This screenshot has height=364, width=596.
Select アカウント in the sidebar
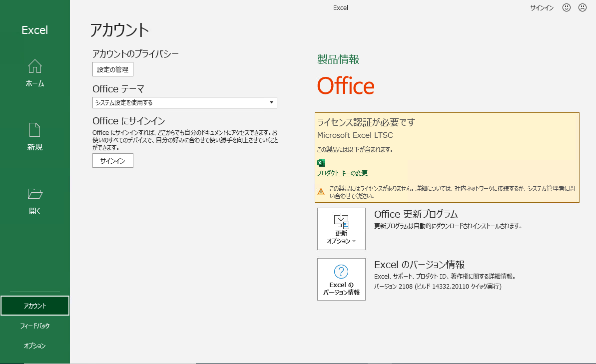pyautogui.click(x=34, y=306)
